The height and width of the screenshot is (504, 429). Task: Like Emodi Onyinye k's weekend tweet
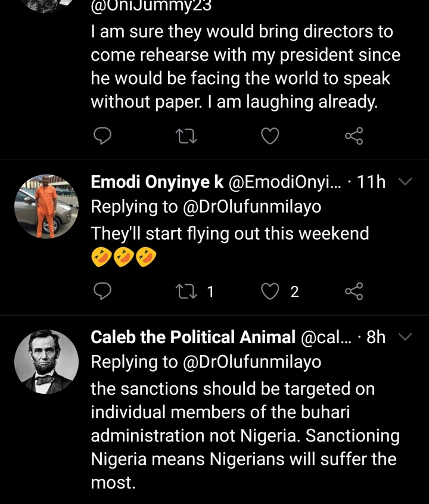271,291
